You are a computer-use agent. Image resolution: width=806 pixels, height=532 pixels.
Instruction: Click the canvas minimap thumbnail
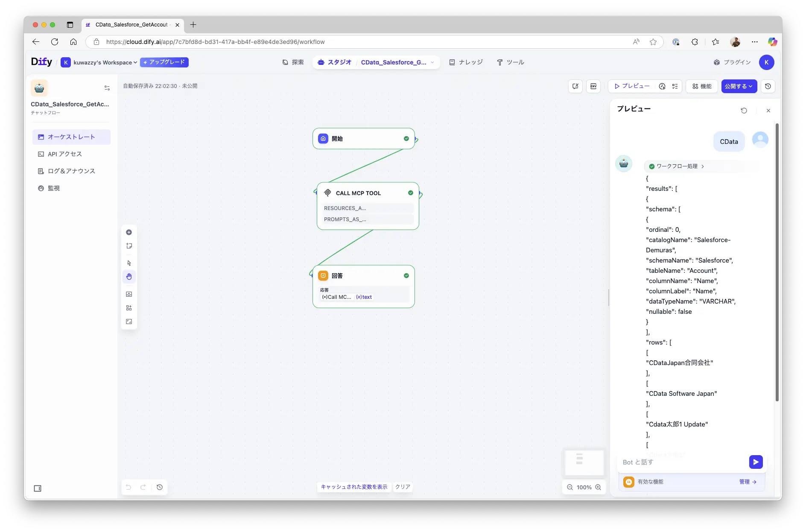pos(584,462)
